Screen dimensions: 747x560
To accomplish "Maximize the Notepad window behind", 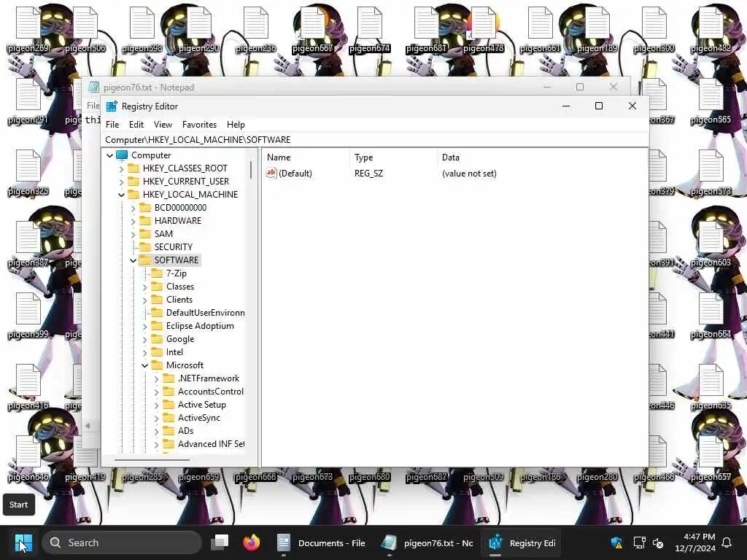I will coord(580,87).
